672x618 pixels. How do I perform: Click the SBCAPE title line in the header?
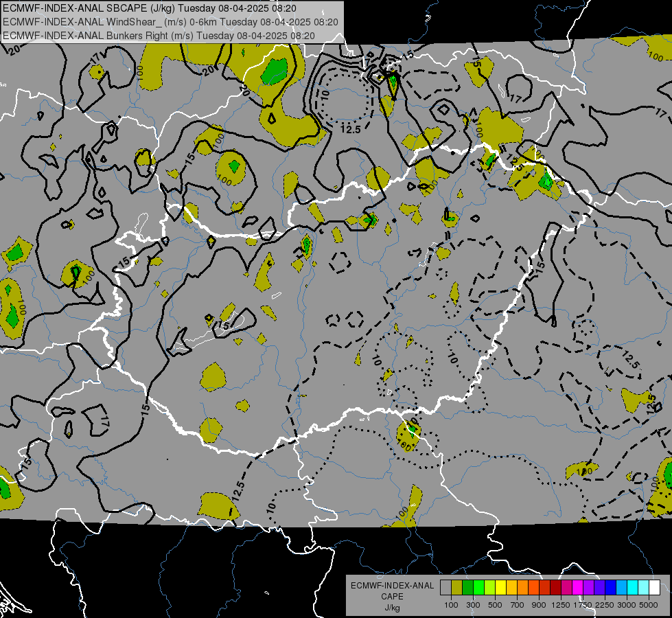click(x=149, y=8)
